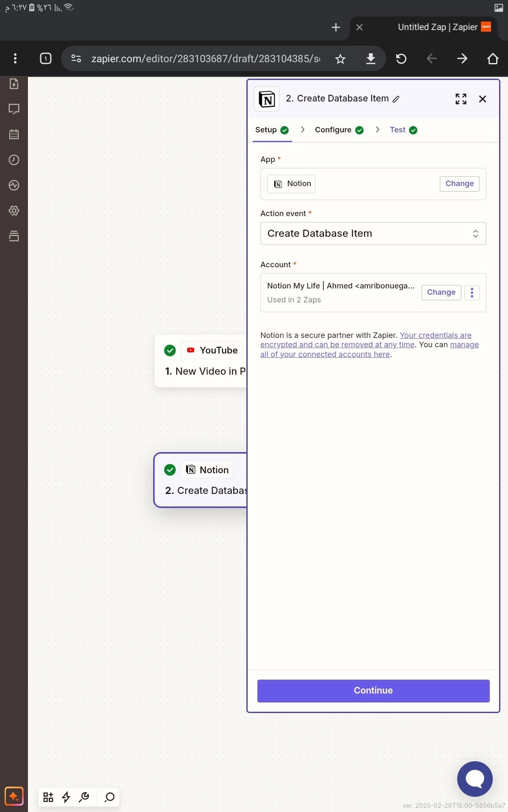Expand the step panel to full screen

point(461,99)
